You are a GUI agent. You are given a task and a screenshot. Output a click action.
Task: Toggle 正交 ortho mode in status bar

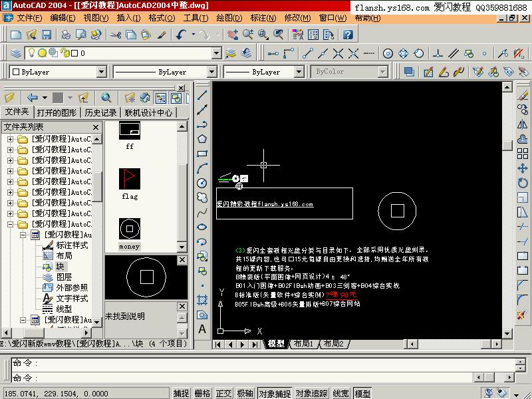(x=223, y=393)
